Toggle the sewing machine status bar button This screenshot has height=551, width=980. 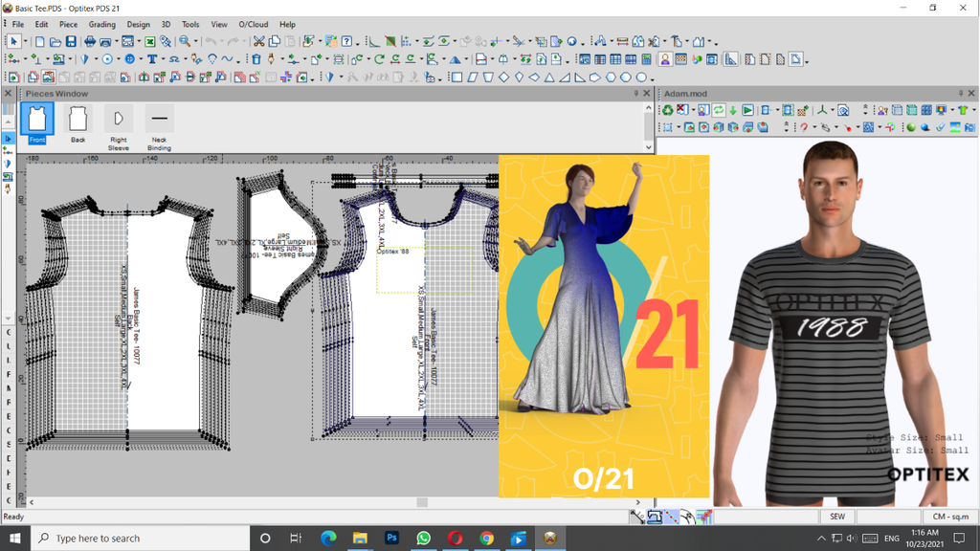[655, 517]
